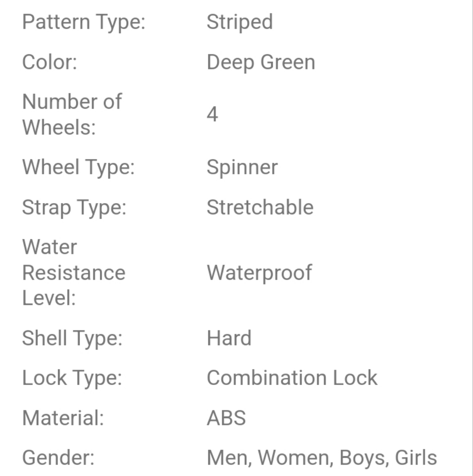Click the "Material:" label
The height and width of the screenshot is (476, 473).
pos(63,418)
